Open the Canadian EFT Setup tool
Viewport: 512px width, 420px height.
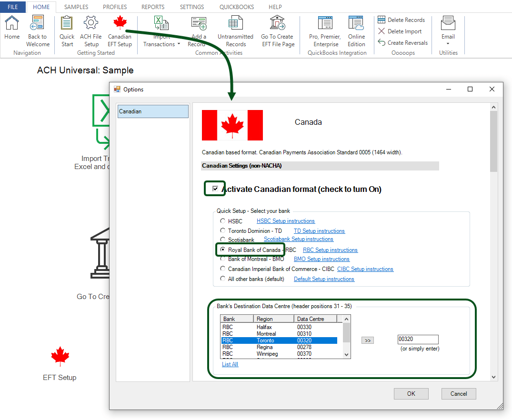coord(120,31)
